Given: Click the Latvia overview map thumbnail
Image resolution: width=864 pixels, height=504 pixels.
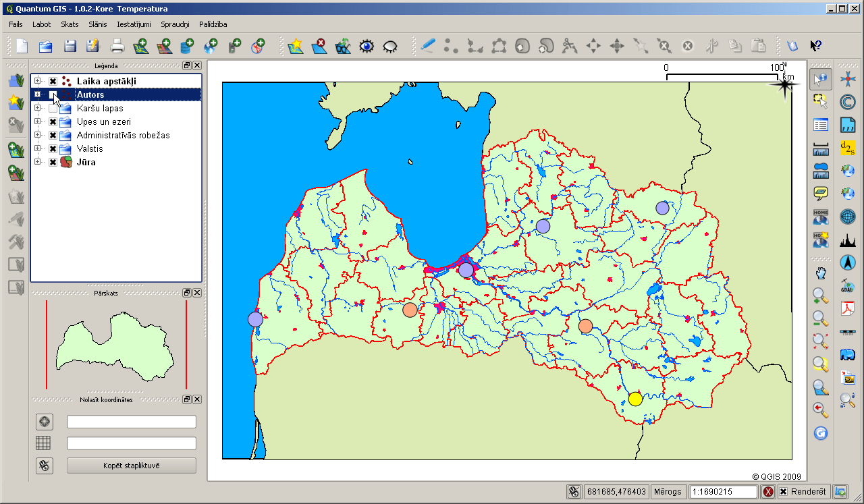Looking at the screenshot, I should [x=116, y=347].
